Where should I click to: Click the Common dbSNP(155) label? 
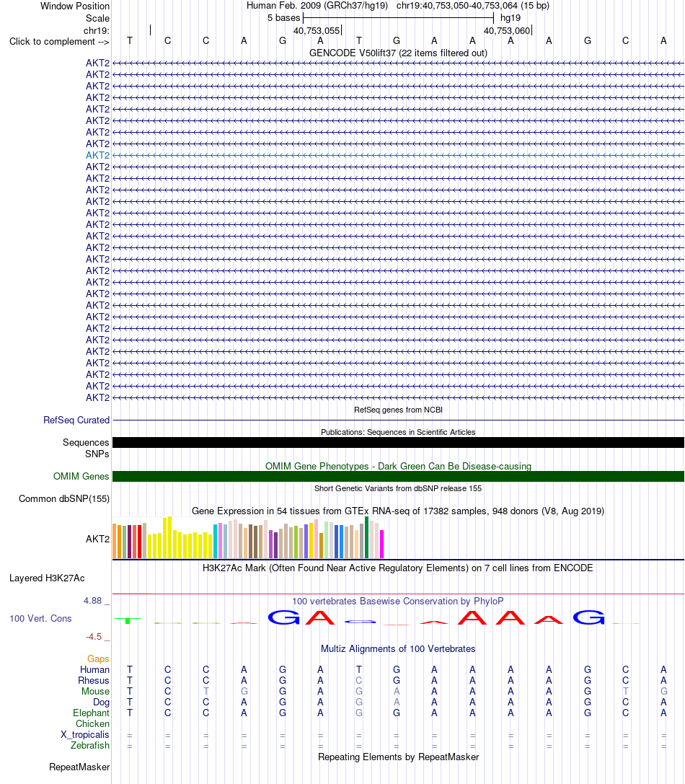(64, 499)
